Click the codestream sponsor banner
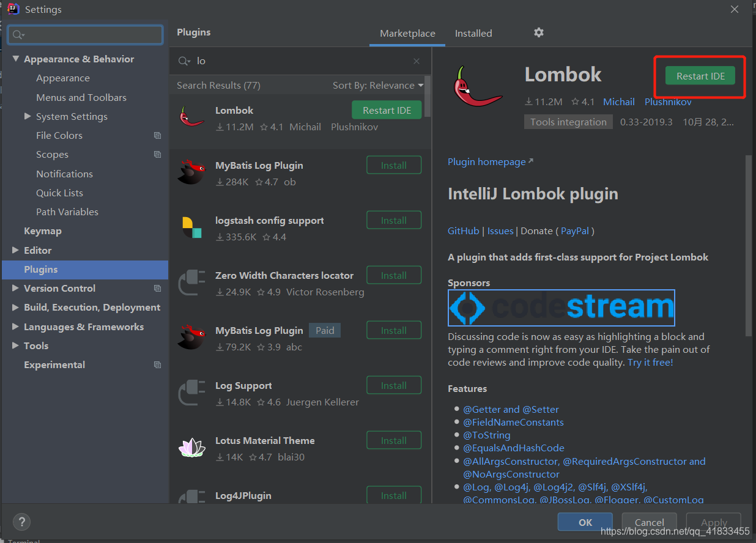 (x=561, y=308)
